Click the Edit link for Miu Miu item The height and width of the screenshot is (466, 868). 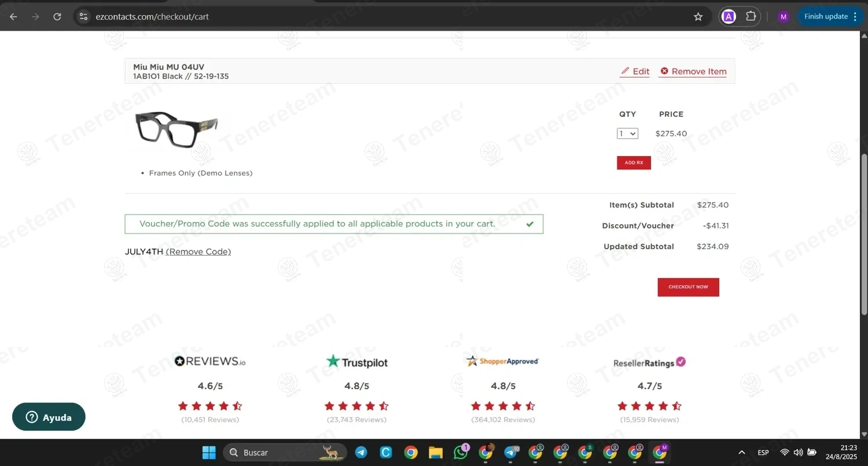(635, 72)
